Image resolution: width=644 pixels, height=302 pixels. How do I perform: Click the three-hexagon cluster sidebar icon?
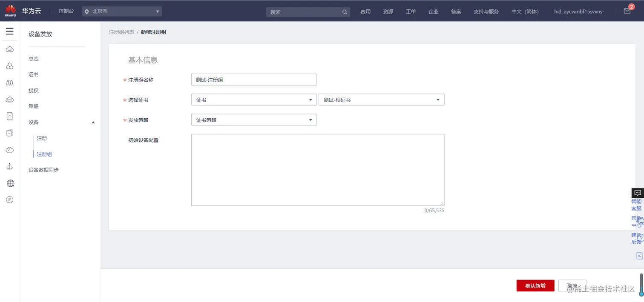[9, 66]
